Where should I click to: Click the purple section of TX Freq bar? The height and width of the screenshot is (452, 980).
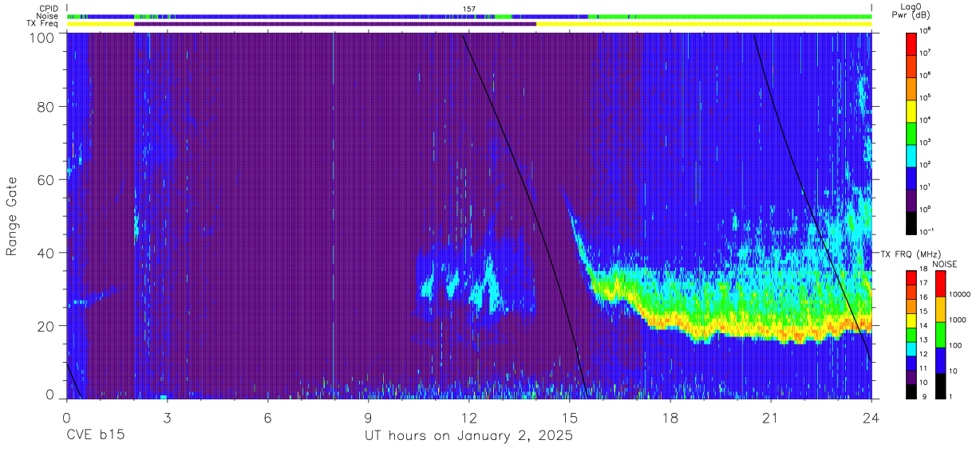[335, 24]
